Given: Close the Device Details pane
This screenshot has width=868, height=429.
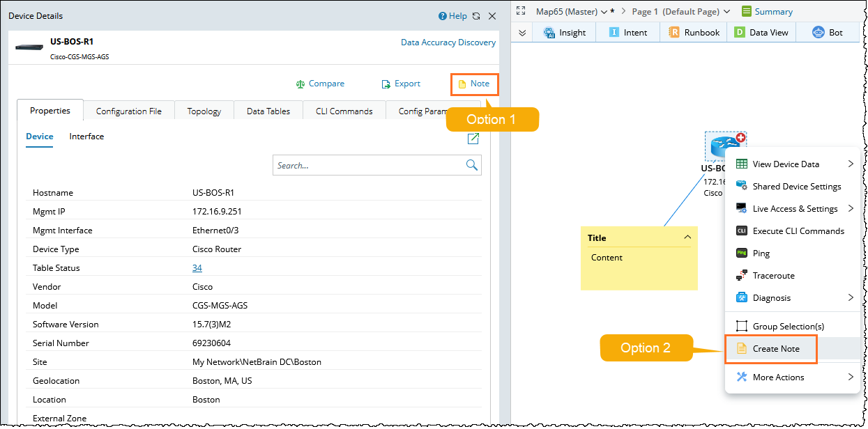Looking at the screenshot, I should [x=492, y=16].
